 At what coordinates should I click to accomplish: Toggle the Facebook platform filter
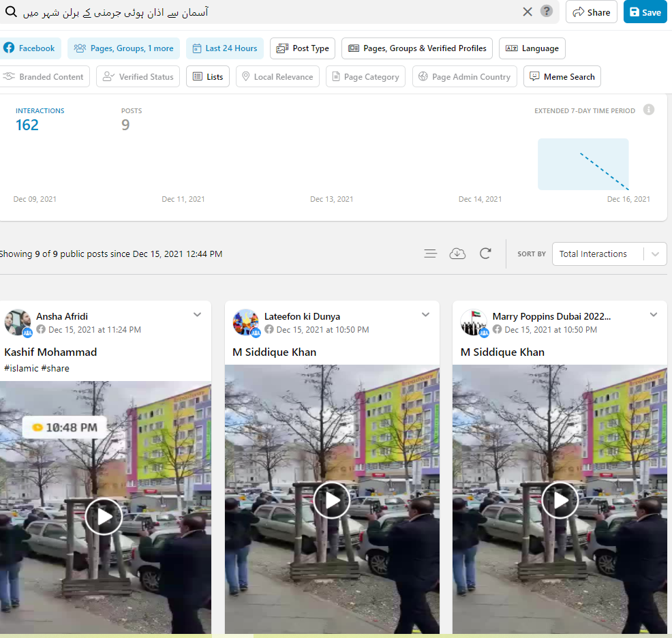(29, 48)
